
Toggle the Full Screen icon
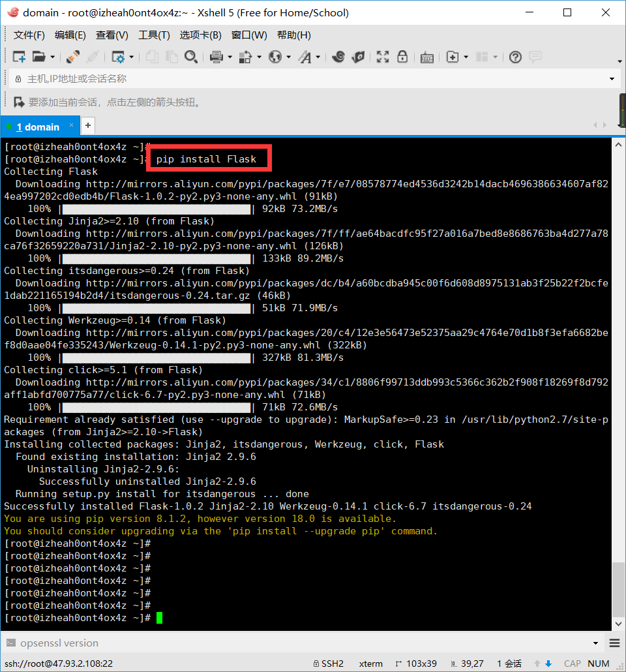[x=383, y=57]
